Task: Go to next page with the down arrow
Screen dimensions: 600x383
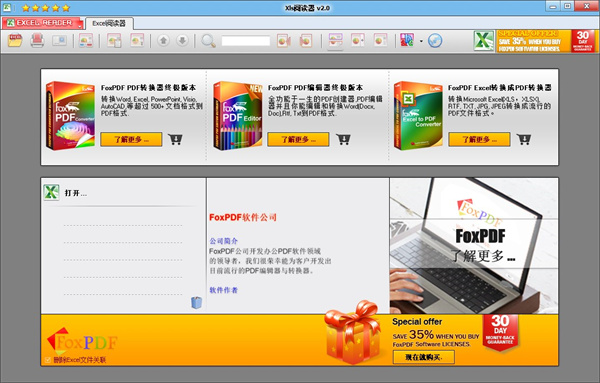Action: point(182,40)
